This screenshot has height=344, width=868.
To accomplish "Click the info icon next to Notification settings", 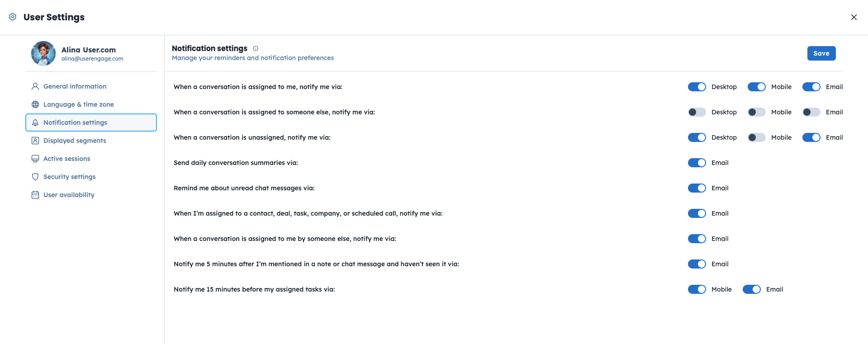I will pyautogui.click(x=256, y=48).
